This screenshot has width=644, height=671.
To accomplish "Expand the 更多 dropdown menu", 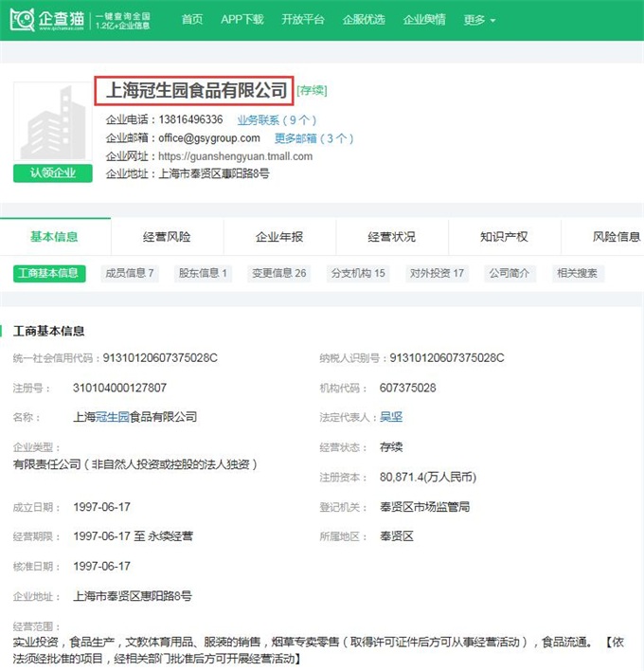I will tap(479, 20).
